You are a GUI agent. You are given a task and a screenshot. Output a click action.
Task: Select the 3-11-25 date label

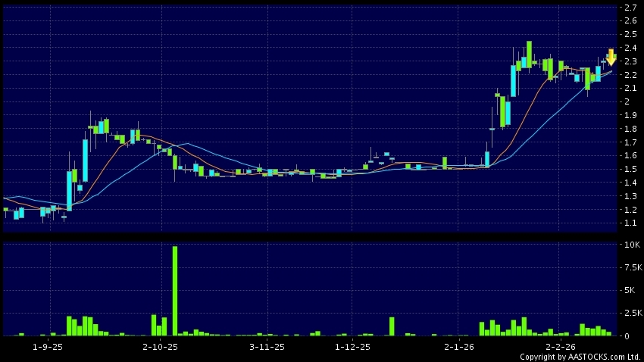(x=267, y=347)
